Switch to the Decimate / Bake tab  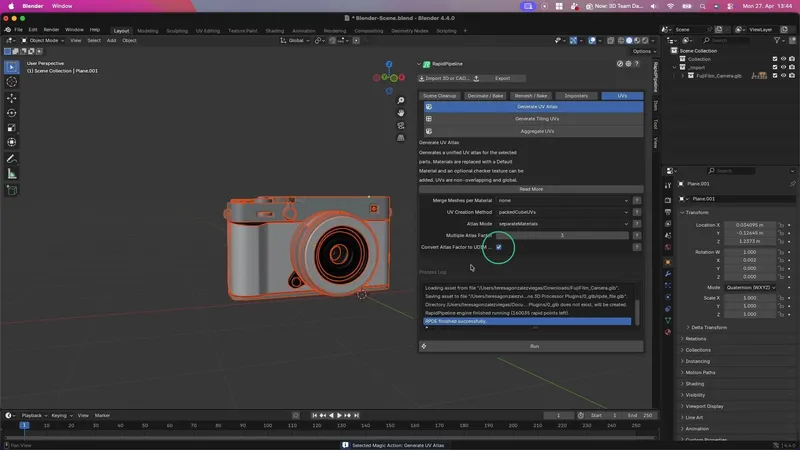click(486, 96)
